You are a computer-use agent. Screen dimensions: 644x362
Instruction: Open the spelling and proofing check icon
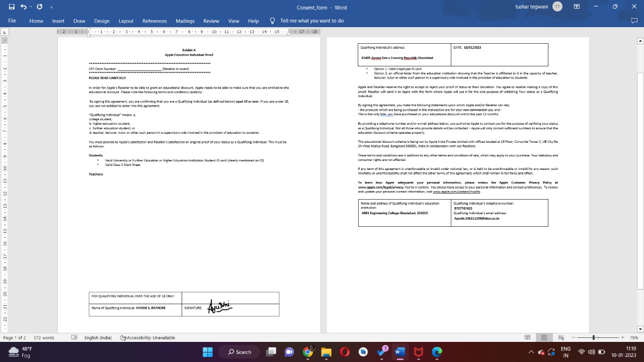tap(74, 338)
